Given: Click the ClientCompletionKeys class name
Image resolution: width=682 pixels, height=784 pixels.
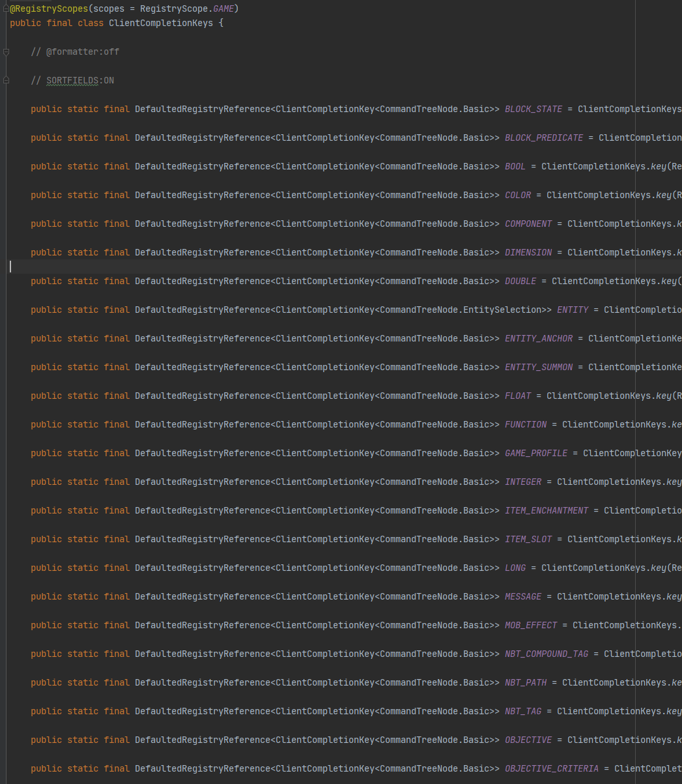Looking at the screenshot, I should click(x=160, y=23).
